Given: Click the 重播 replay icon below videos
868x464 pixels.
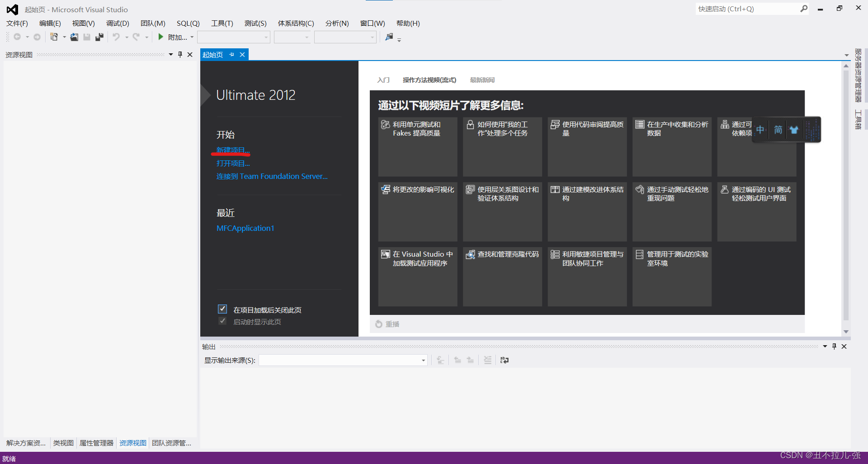Looking at the screenshot, I should point(379,324).
